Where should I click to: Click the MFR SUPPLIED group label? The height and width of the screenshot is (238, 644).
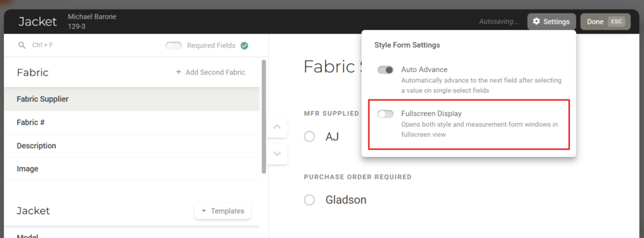[331, 113]
